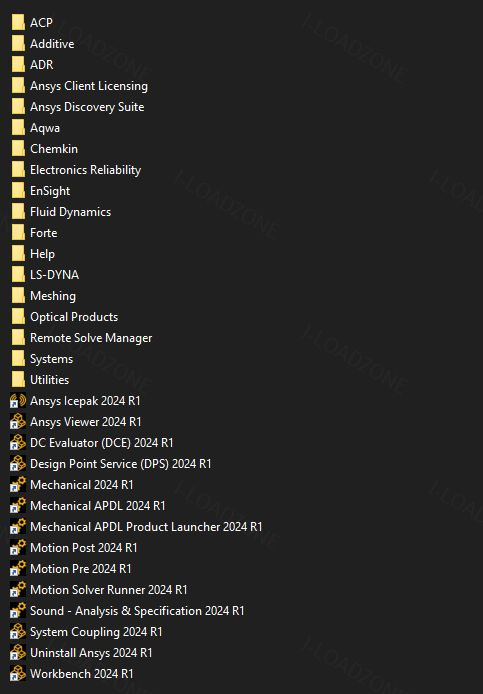Click Mechanical APDL Product Launcher icon

coord(18,527)
